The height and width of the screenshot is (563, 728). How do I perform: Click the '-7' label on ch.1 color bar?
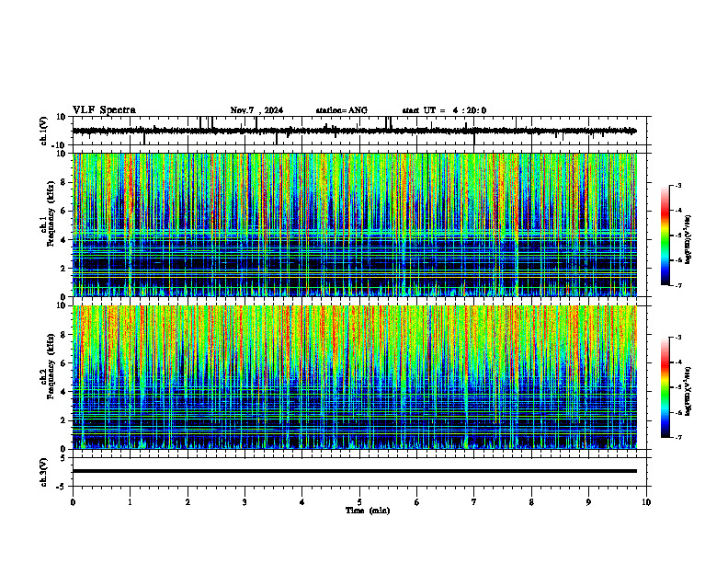coord(678,285)
